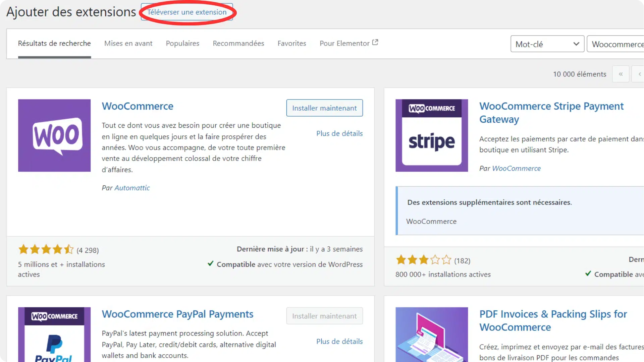
Task: View Plus de détails for PayPal Payments
Action: 339,341
